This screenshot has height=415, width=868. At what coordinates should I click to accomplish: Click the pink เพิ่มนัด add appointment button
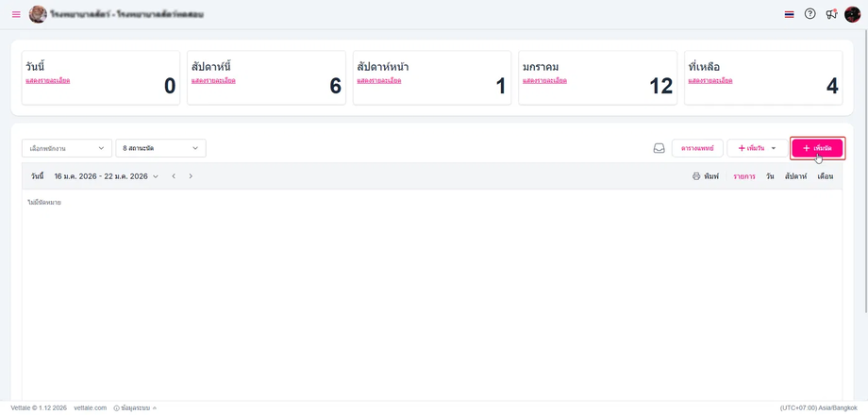pos(817,148)
